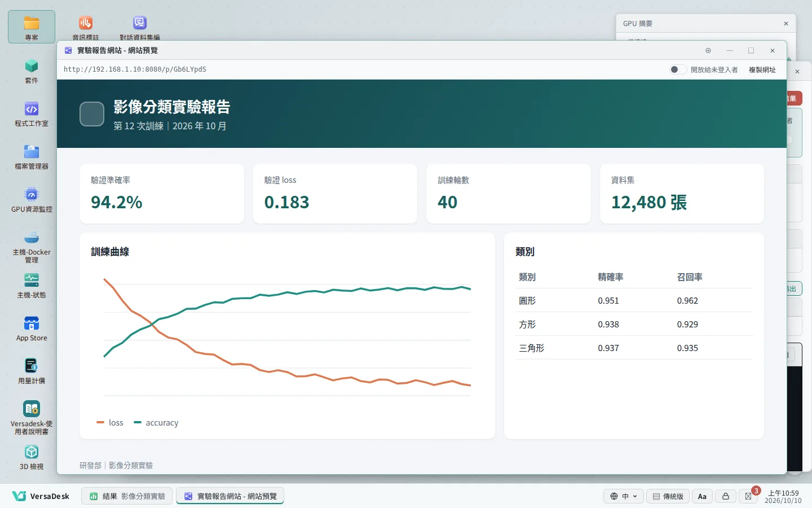
Task: Open the App Store icon
Action: (x=32, y=328)
